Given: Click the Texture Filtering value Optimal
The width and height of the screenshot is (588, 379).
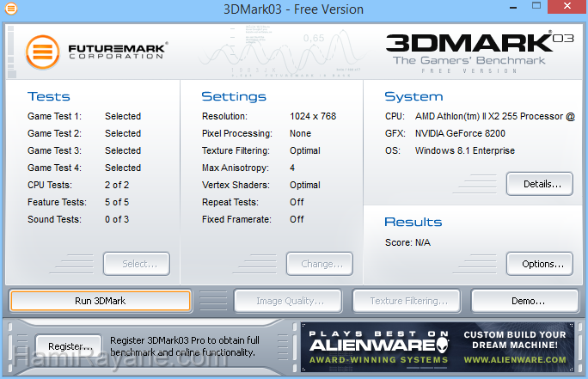Looking at the screenshot, I should (x=305, y=150).
